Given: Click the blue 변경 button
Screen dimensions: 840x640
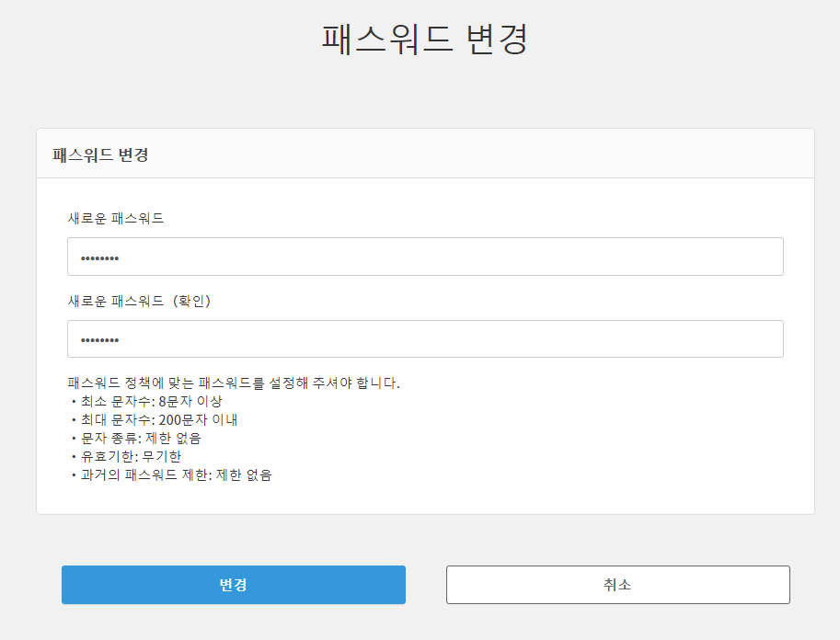Looking at the screenshot, I should point(233,585).
